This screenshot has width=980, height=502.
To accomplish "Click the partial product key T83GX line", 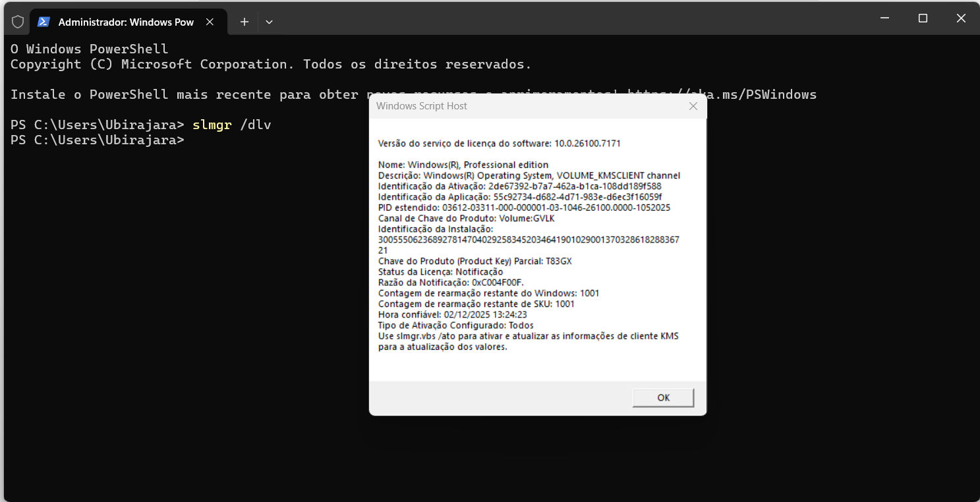I will 475,261.
